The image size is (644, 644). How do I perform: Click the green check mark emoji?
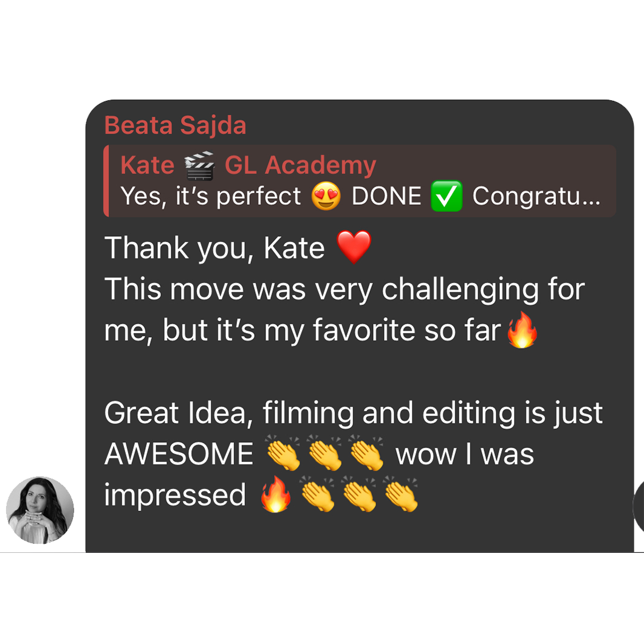(x=447, y=196)
